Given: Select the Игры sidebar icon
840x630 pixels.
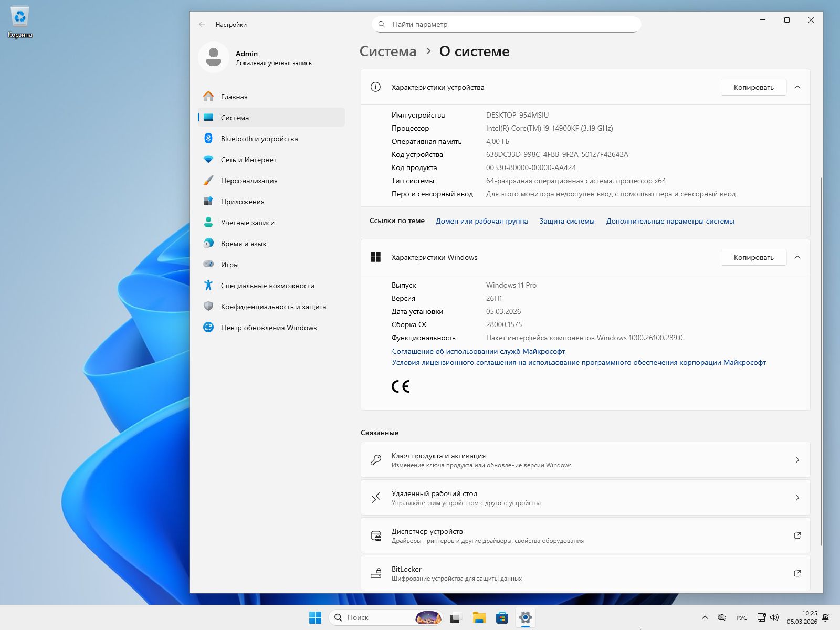Looking at the screenshot, I should (x=209, y=265).
